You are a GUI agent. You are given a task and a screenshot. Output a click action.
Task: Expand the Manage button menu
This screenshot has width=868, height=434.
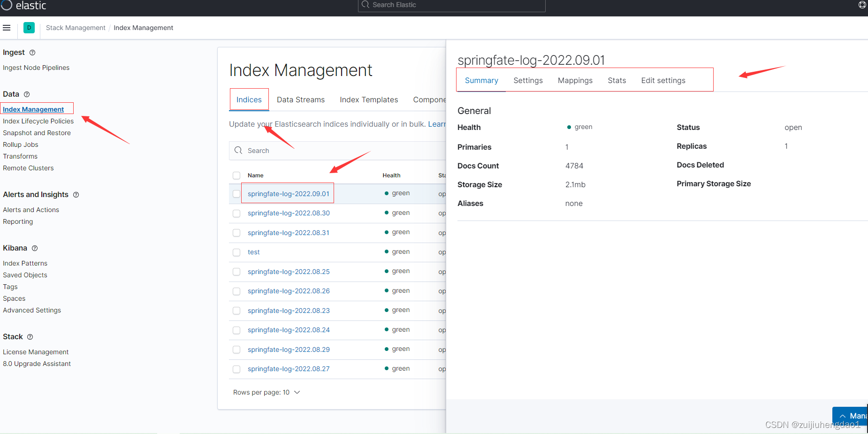click(x=850, y=416)
